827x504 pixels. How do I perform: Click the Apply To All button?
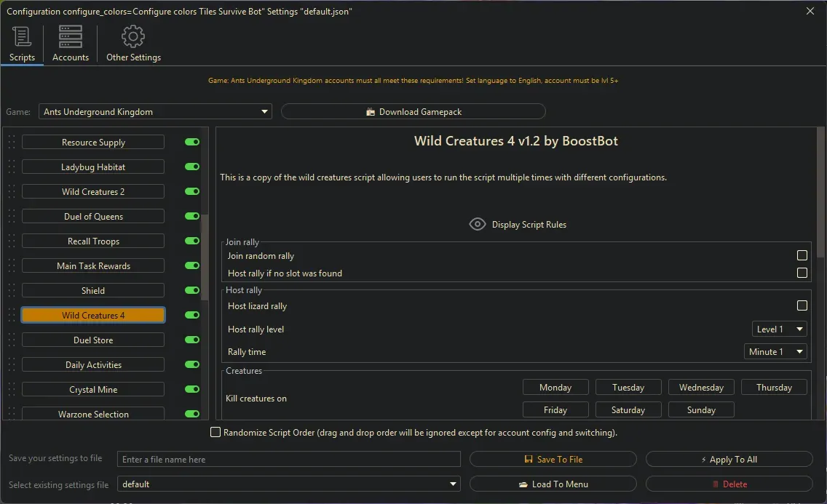729,460
